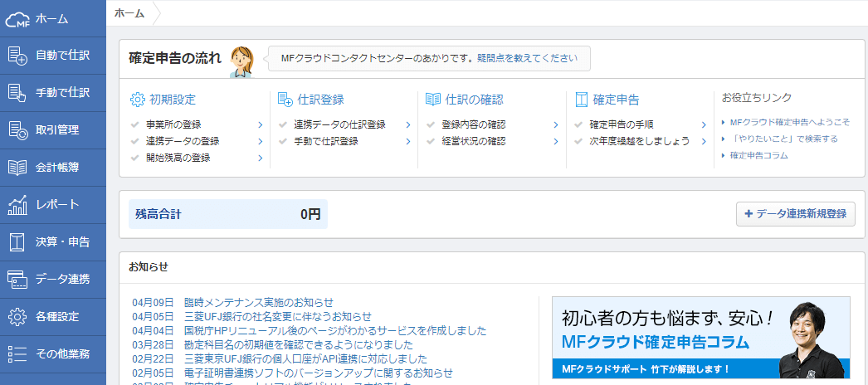Toggle checkmark beside 確定申告の手順
868x385 pixels.
pyautogui.click(x=578, y=124)
